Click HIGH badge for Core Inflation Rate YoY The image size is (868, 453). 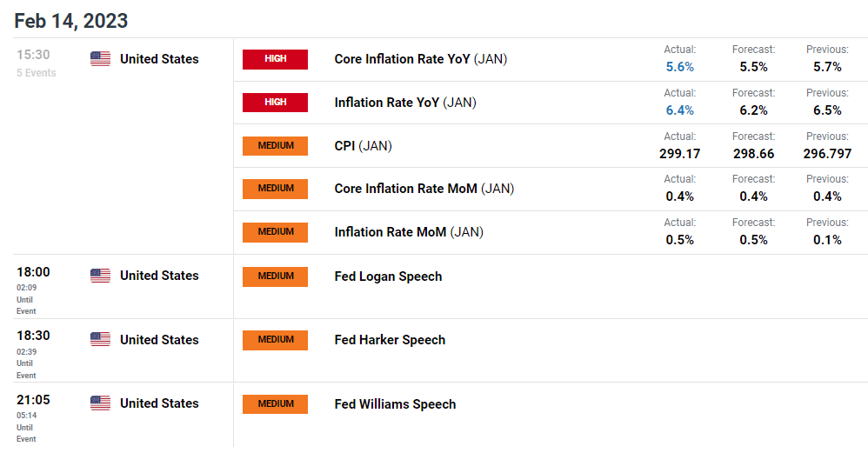click(x=275, y=59)
